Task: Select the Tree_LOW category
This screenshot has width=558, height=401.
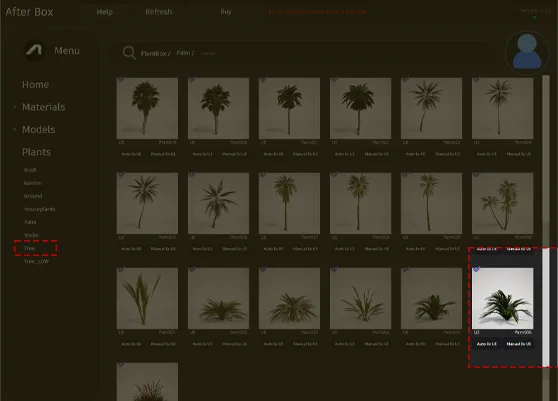Action: pos(36,261)
